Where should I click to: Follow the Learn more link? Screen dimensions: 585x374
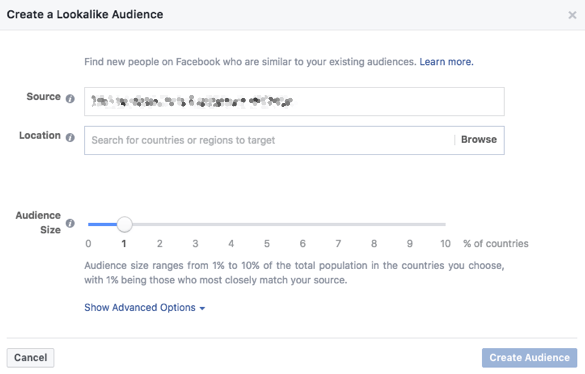[446, 62]
